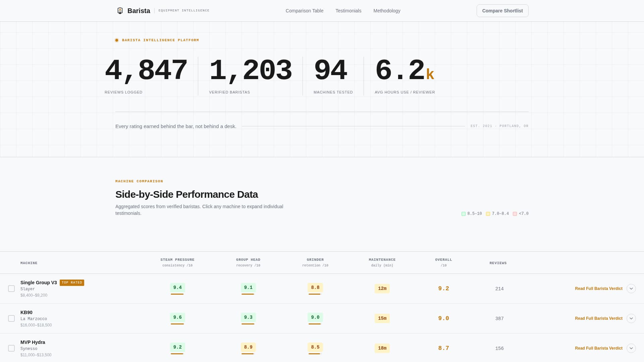Screen dimensions: 644x362
Task: Read Full Barista Verdict for KB90
Action: (598, 318)
